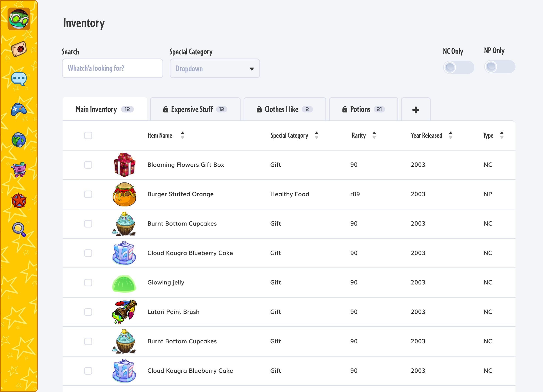Enable the NP Only switch
Screen dimensions: 543x392
click(x=499, y=67)
